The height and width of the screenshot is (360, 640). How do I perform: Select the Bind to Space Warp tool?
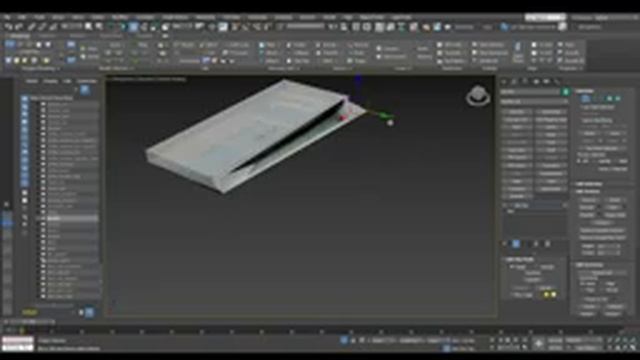[53, 27]
